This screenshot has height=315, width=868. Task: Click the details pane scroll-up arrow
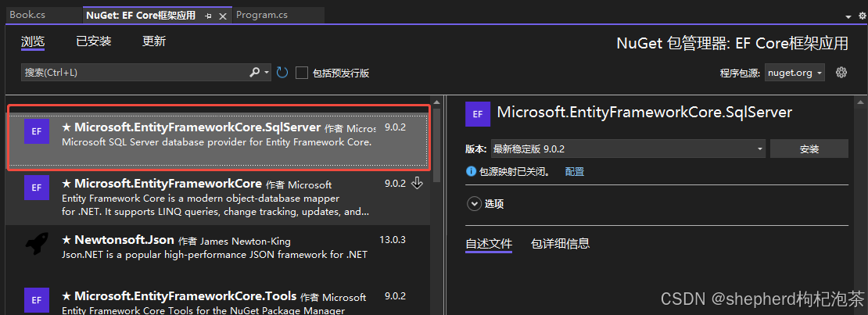click(x=859, y=102)
